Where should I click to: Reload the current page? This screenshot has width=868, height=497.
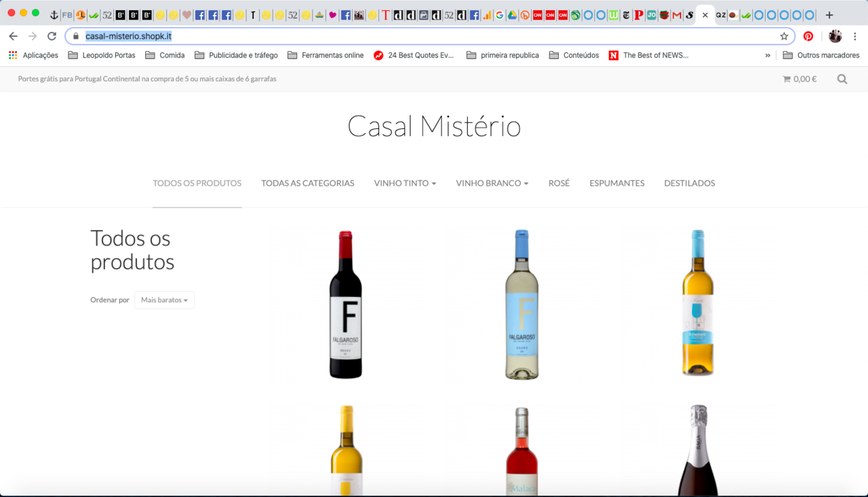[x=52, y=36]
